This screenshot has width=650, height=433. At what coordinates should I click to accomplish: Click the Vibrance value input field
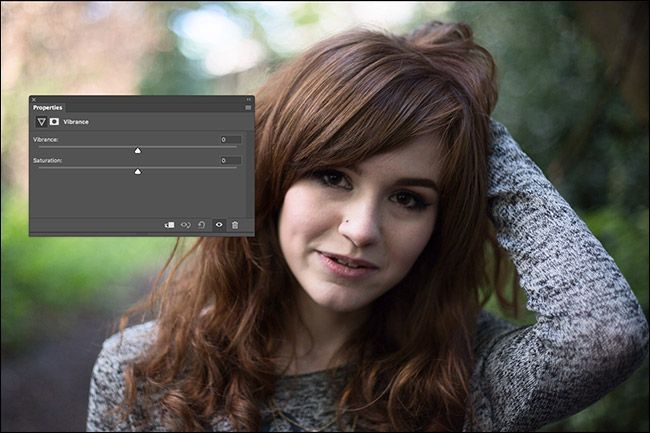(230, 140)
